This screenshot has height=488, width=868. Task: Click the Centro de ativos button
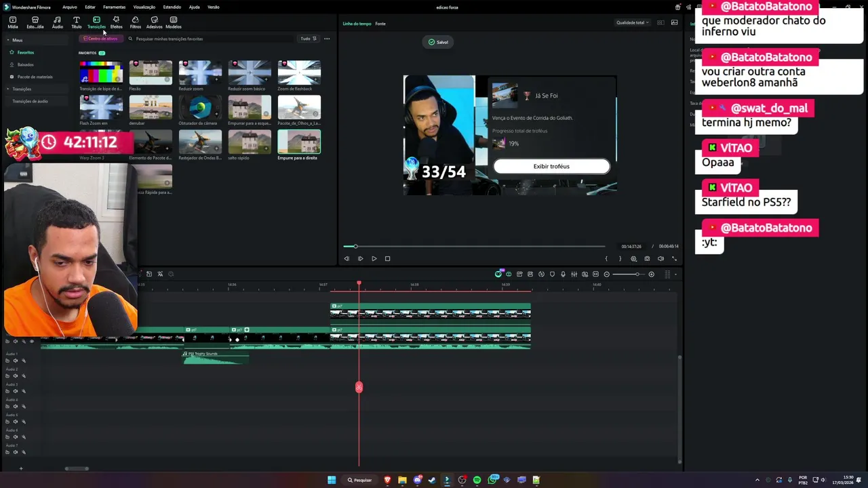(100, 39)
